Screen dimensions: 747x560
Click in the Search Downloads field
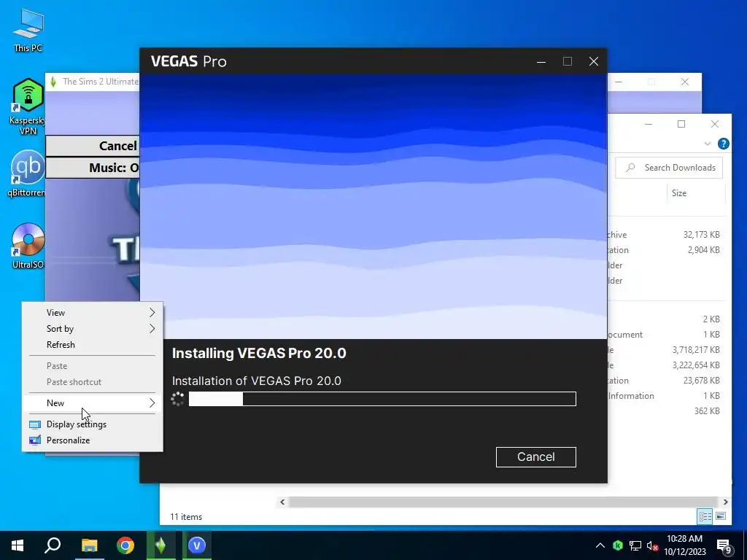click(x=669, y=168)
